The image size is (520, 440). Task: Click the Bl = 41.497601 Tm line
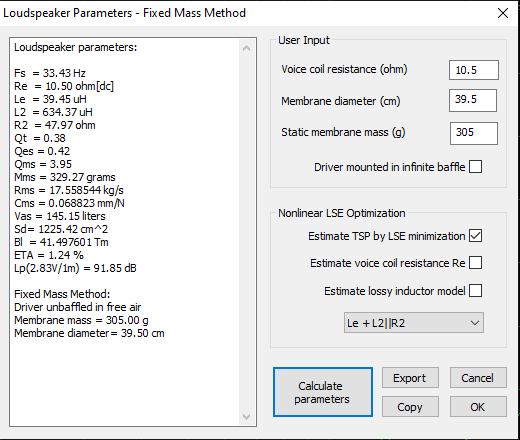click(x=61, y=242)
